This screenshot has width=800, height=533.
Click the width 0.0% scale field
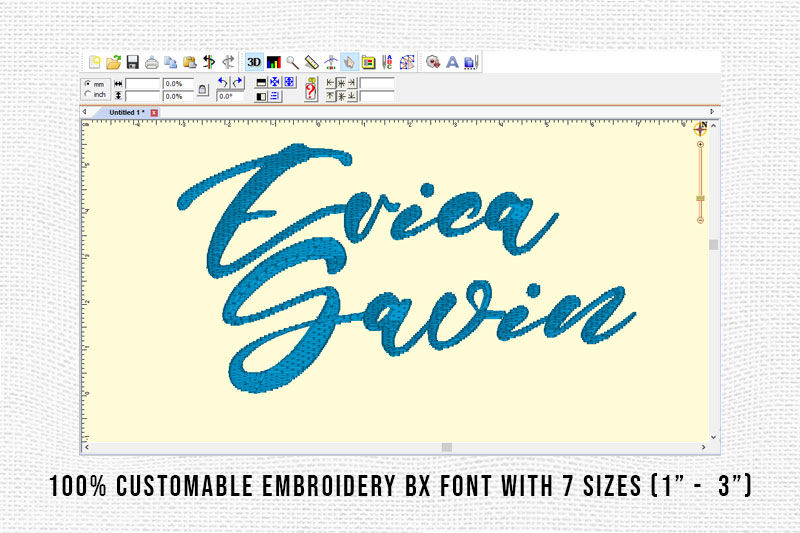(178, 84)
